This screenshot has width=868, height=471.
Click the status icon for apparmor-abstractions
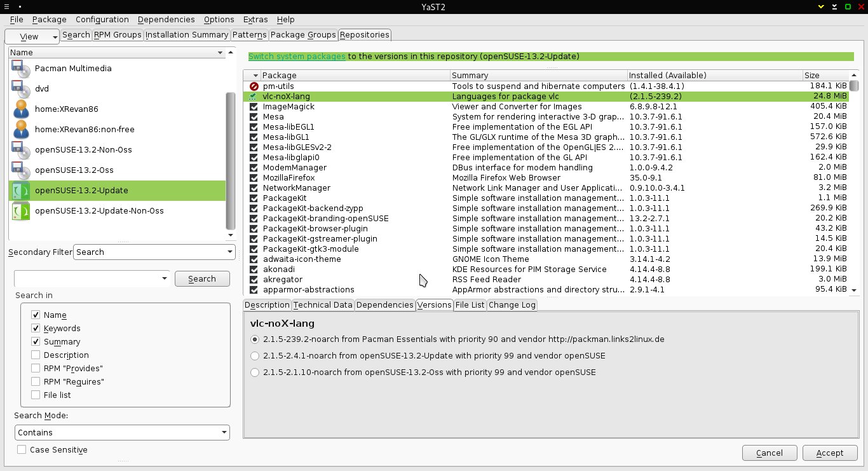point(254,290)
